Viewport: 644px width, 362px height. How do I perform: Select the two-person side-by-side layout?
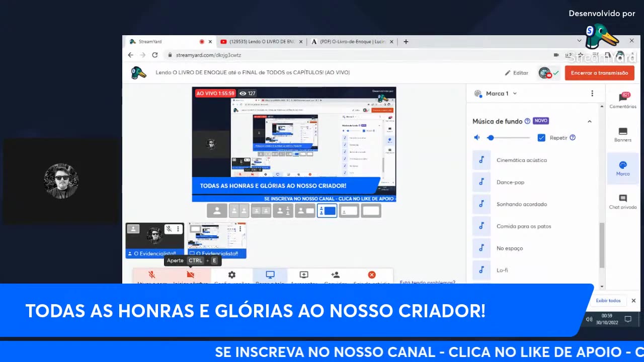(x=239, y=211)
